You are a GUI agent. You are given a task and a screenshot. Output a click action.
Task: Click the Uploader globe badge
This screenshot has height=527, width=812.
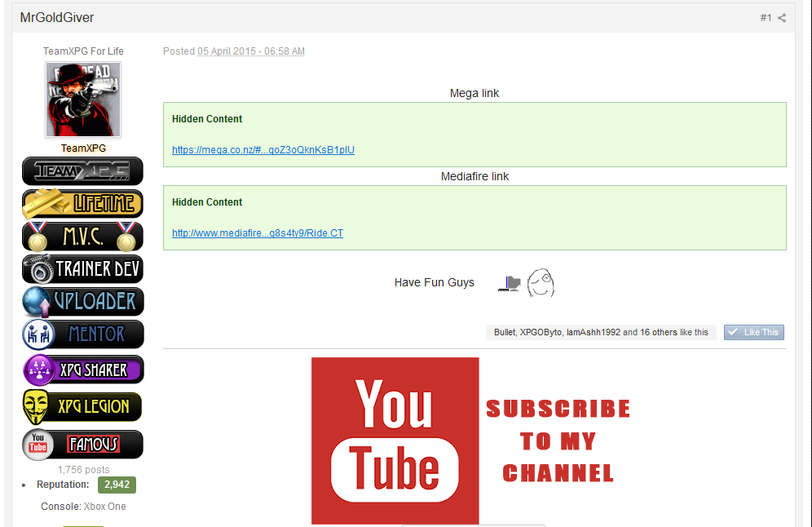tap(83, 302)
